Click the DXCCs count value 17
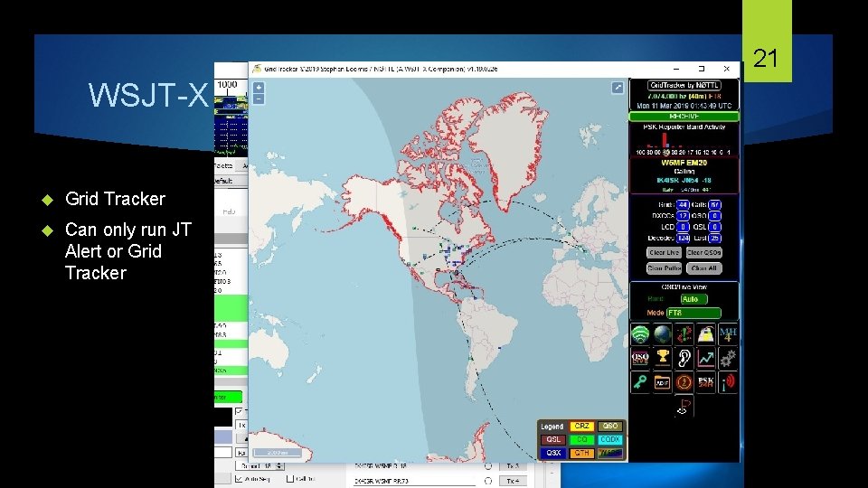Image resolution: width=868 pixels, height=488 pixels. [683, 216]
